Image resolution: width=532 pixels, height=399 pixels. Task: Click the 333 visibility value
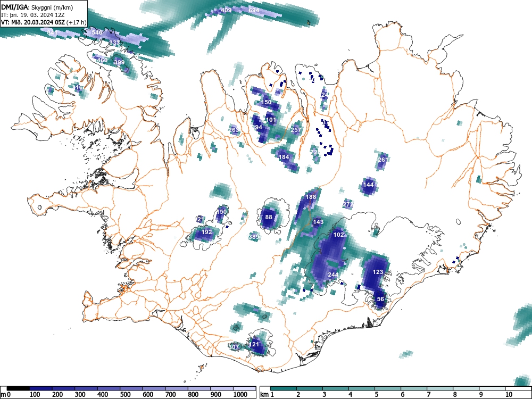pos(114,43)
